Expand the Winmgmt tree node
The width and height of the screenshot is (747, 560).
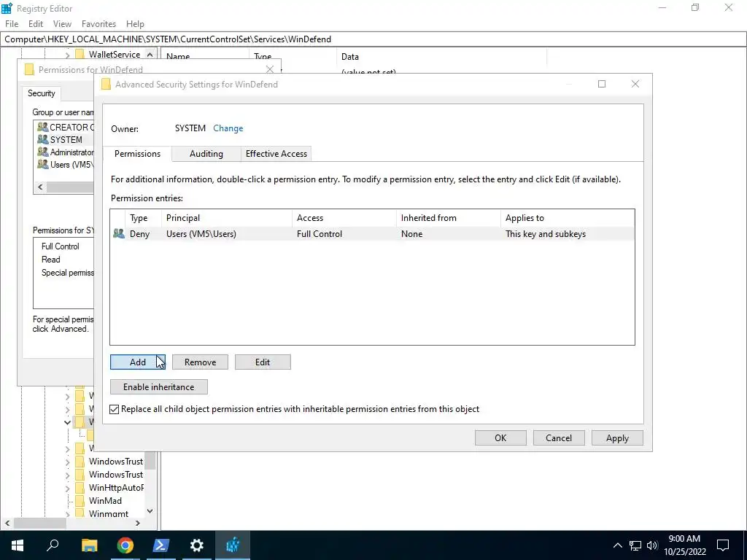point(67,514)
